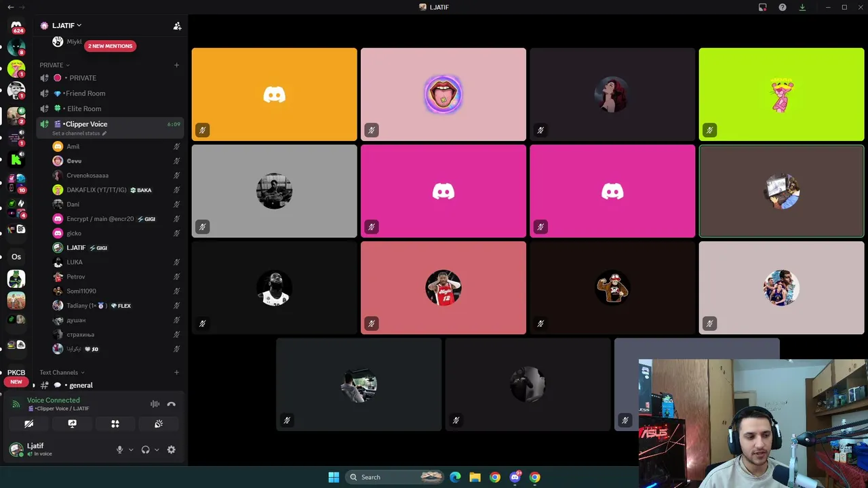Viewport: 868px width, 488px height.
Task: Select LUKA in voice member list
Action: pos(116,262)
